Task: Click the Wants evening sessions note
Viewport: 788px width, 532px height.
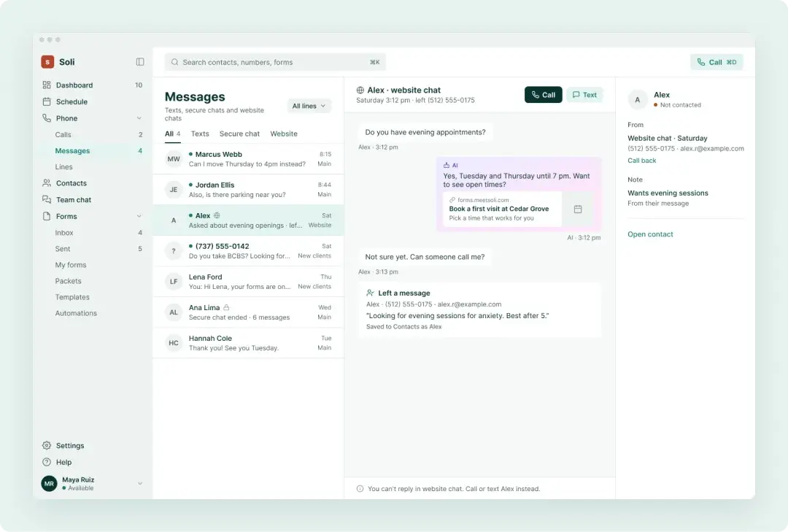Action: (x=668, y=193)
